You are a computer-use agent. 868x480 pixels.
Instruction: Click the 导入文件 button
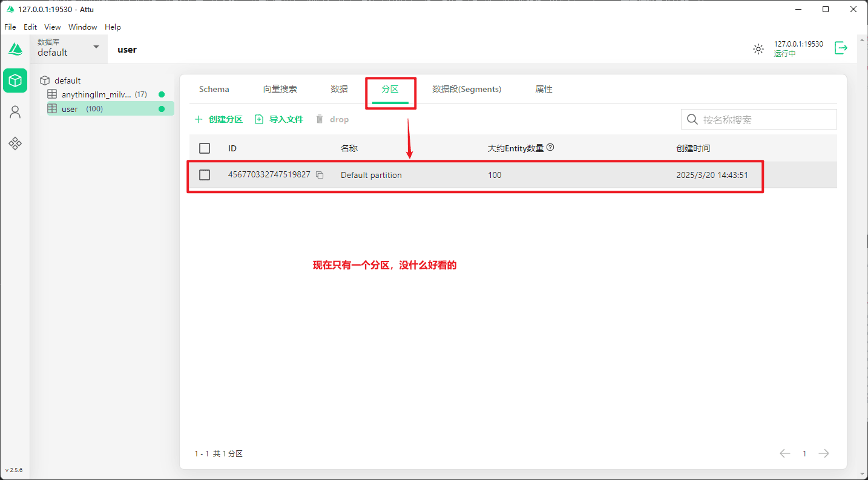[279, 119]
